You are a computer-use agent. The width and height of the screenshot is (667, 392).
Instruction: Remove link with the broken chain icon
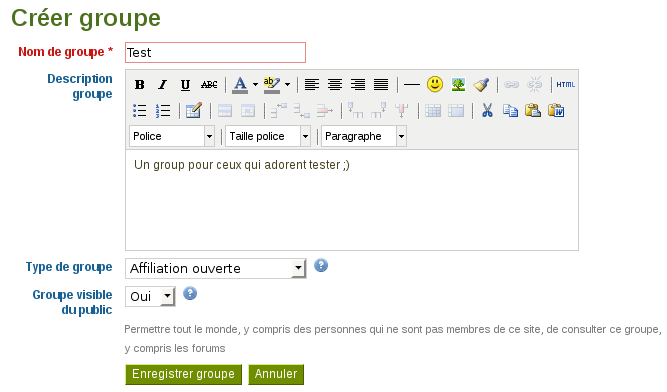click(534, 85)
